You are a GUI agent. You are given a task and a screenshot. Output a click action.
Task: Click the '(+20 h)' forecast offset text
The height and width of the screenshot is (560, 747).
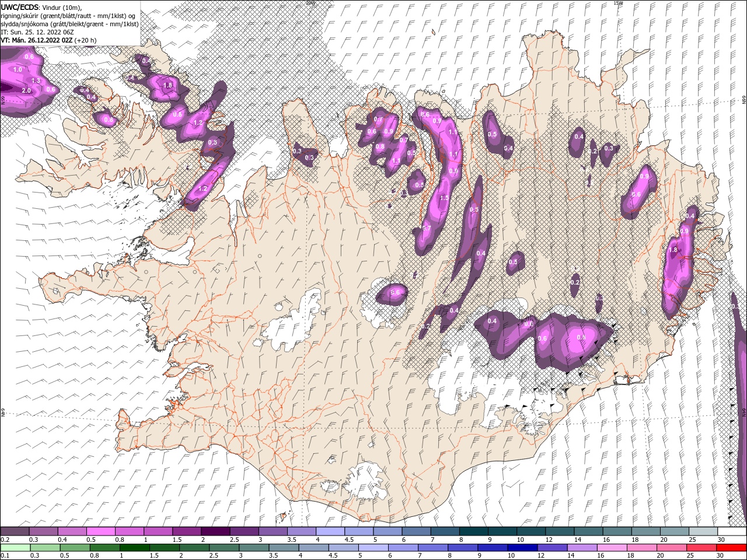pyautogui.click(x=86, y=40)
